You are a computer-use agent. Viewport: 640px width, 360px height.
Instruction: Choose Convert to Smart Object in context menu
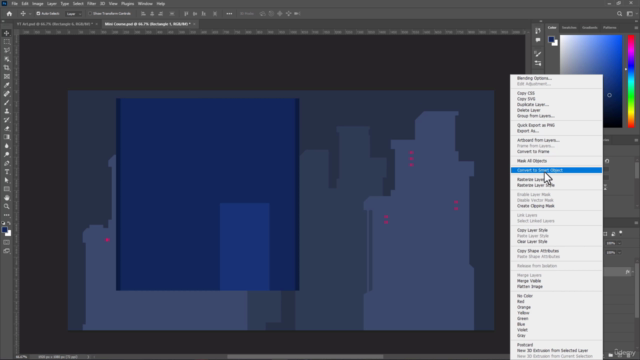556,170
